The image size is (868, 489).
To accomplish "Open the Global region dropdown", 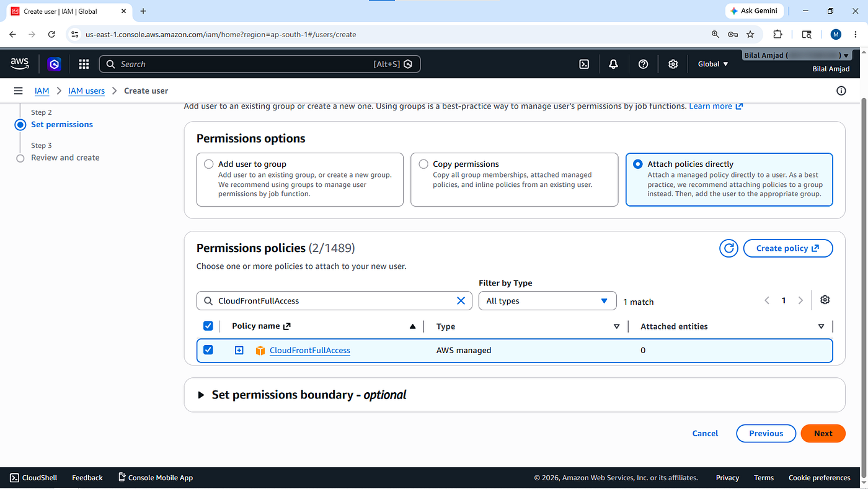I will (x=713, y=64).
